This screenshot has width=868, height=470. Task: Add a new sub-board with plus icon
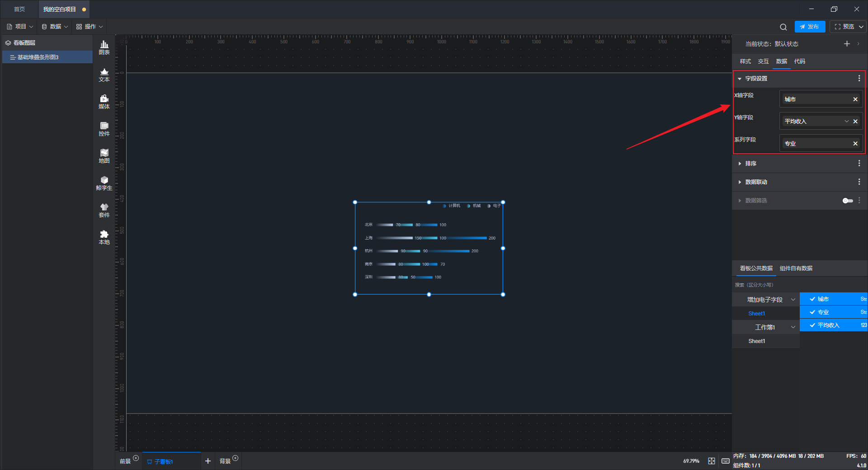(x=208, y=461)
